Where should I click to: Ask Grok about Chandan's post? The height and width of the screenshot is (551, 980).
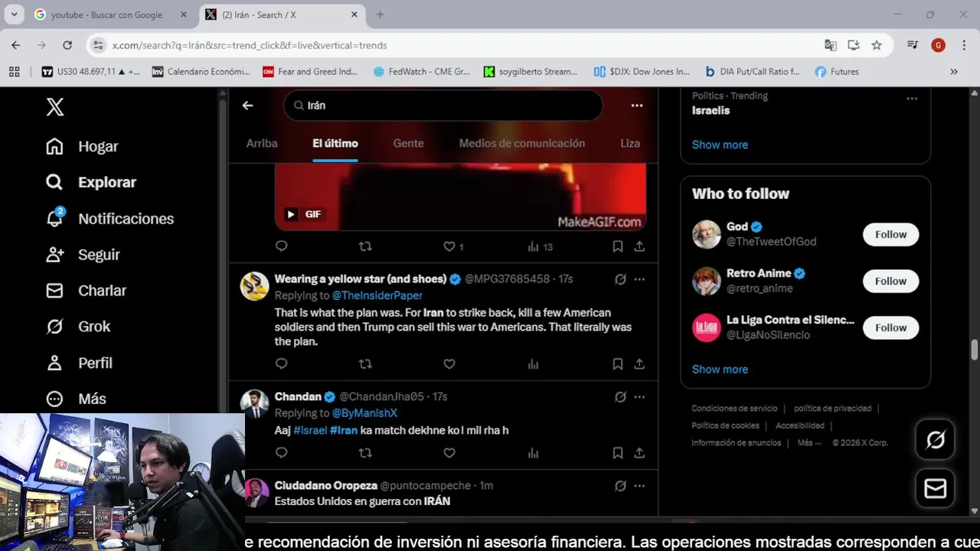pos(620,397)
